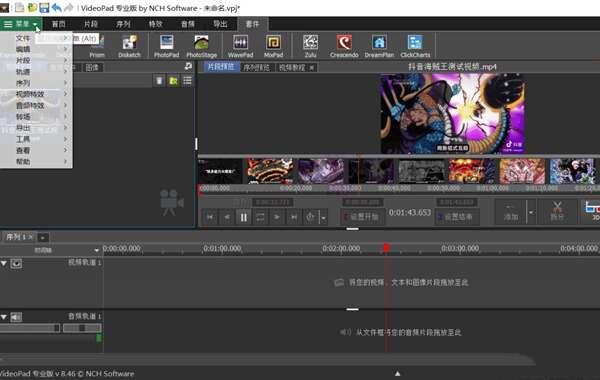
Task: Open the 编辑 menu entry
Action: pyautogui.click(x=36, y=49)
